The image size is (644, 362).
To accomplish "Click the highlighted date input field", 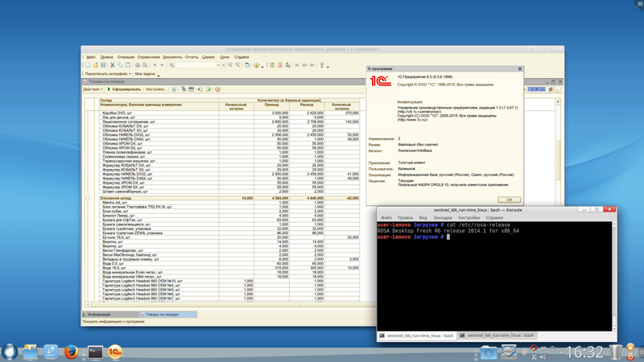I will pos(536,89).
